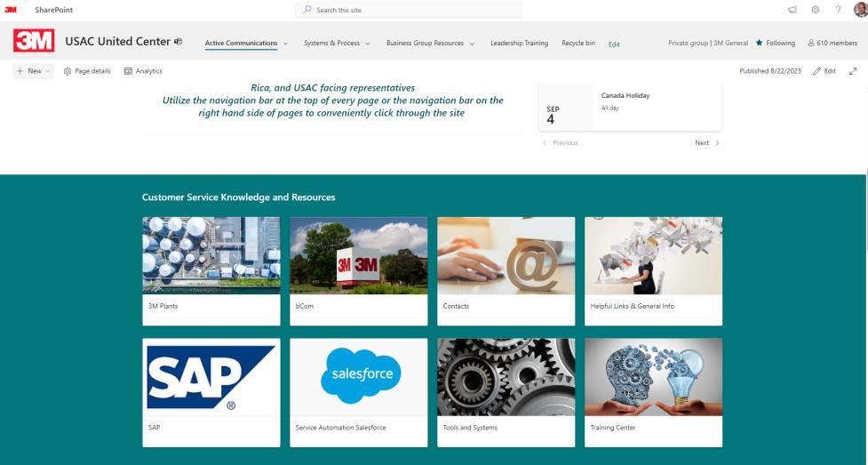The width and height of the screenshot is (868, 465).
Task: Open Systems & Process navigation tab
Action: (x=331, y=44)
